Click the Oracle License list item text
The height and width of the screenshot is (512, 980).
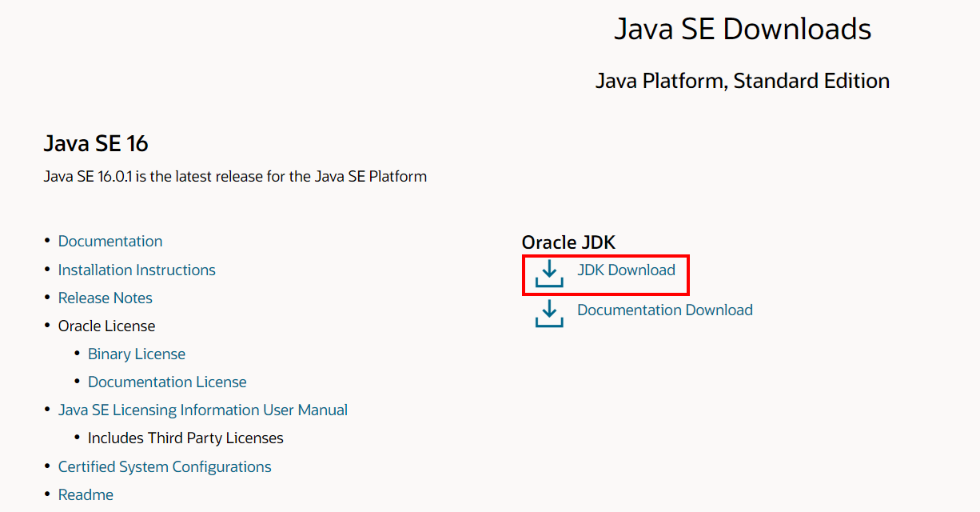[x=106, y=326]
